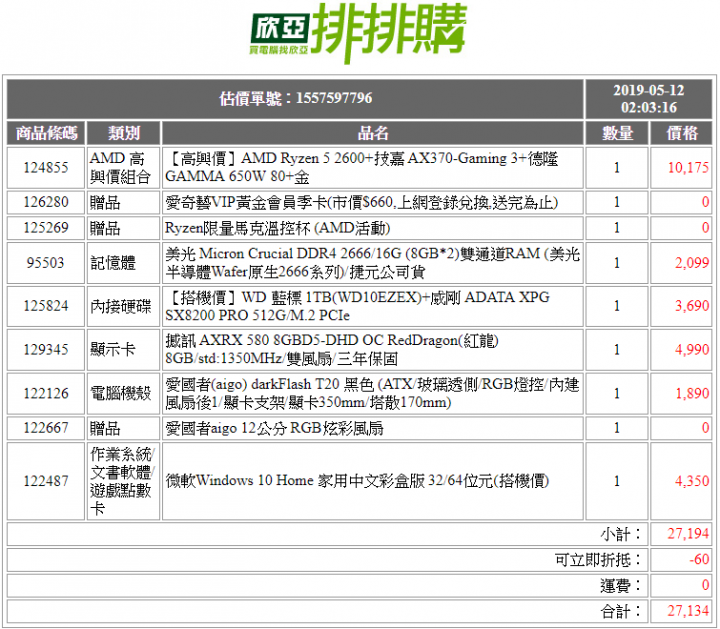Image resolution: width=720 pixels, height=629 pixels.
Task: Click the 內接硬碟 category cell
Action: click(124, 306)
